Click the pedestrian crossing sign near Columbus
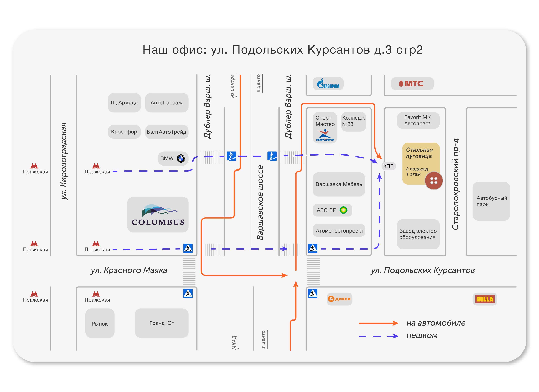This screenshot has height=392, width=539. tap(188, 248)
